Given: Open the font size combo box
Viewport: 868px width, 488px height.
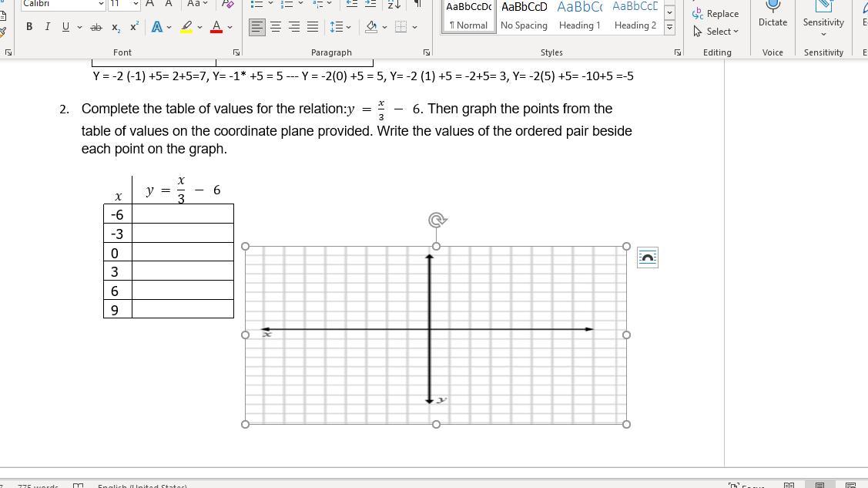Looking at the screenshot, I should [124, 5].
